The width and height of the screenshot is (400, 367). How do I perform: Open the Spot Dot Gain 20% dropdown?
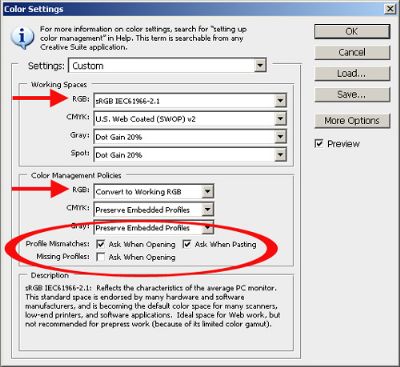click(x=280, y=155)
